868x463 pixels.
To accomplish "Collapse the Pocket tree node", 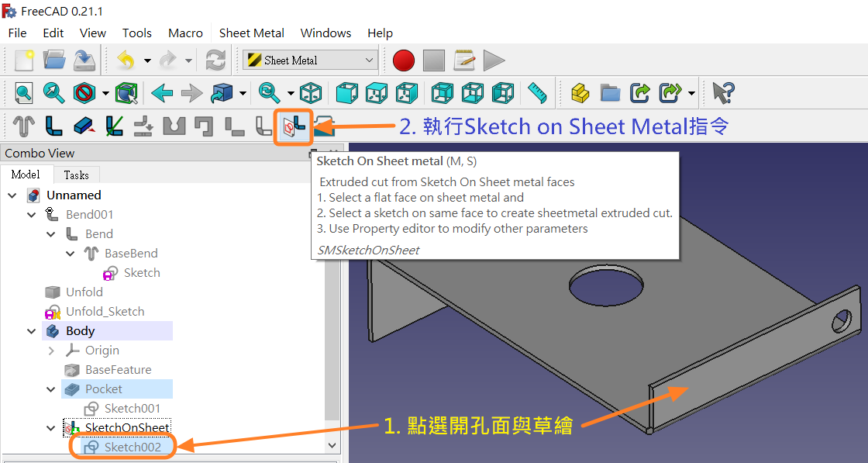I will (x=51, y=389).
